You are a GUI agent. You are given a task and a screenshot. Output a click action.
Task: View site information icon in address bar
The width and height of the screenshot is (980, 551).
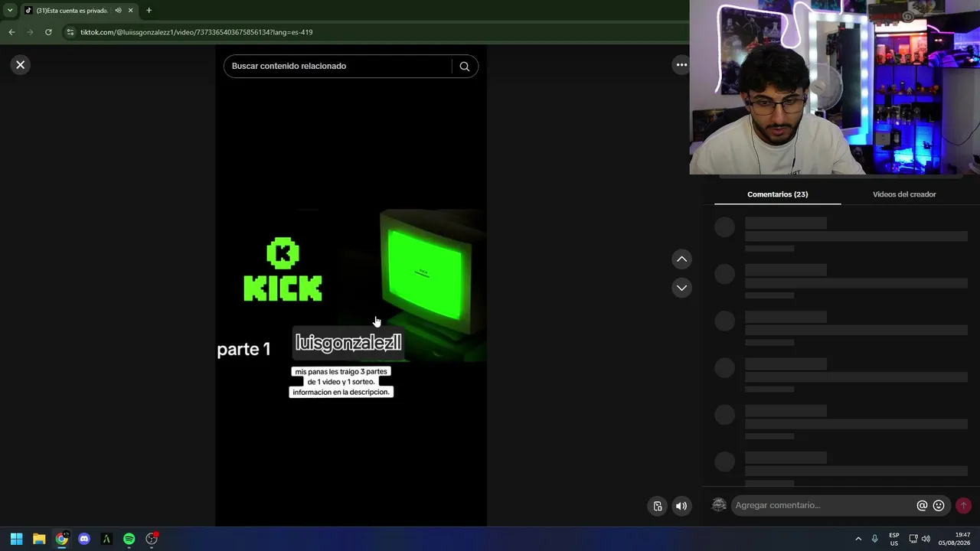[x=70, y=32]
